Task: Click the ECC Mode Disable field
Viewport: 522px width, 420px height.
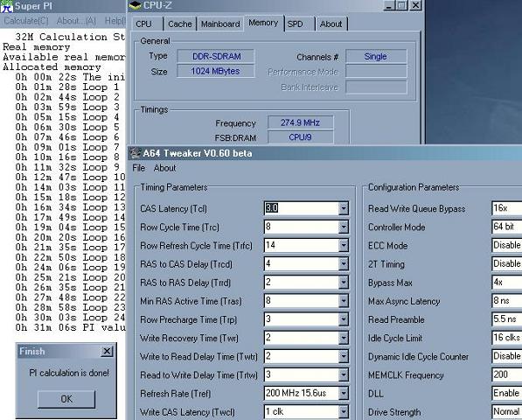Action: 506,246
